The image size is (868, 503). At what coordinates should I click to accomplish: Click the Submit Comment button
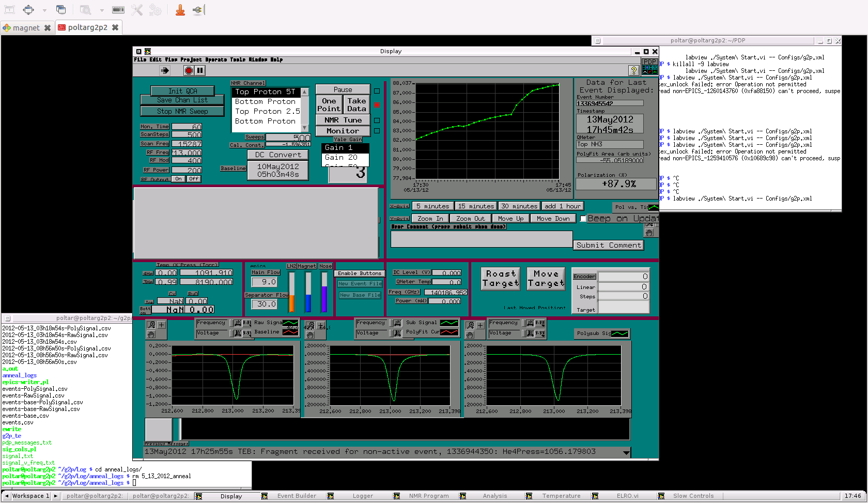(x=609, y=246)
